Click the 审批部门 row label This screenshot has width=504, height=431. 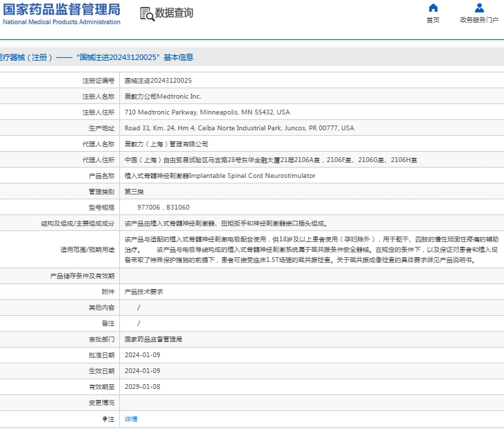(x=101, y=339)
